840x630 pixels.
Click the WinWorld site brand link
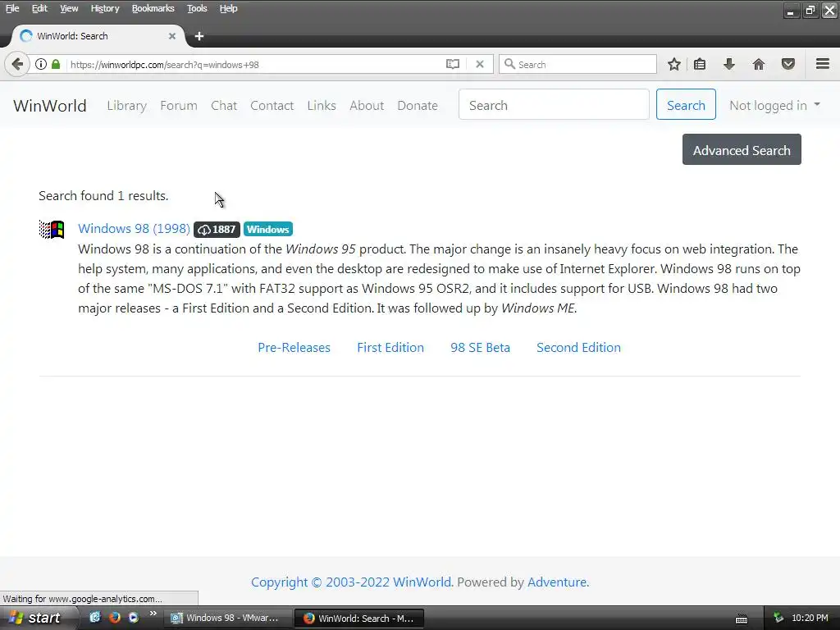(x=50, y=106)
